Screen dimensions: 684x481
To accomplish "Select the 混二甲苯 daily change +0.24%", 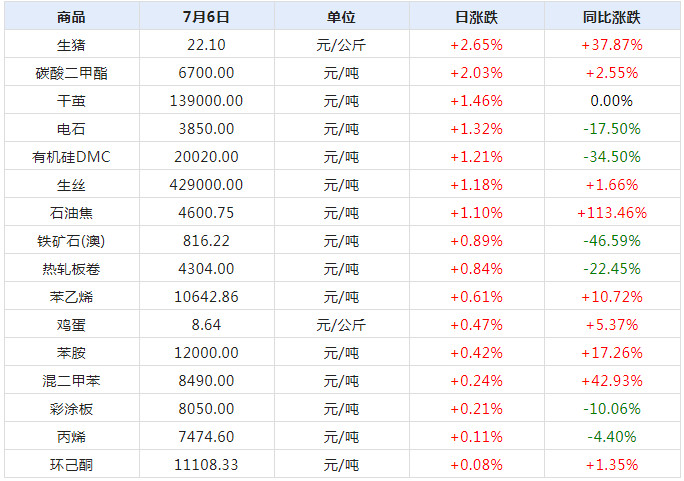I will [476, 381].
